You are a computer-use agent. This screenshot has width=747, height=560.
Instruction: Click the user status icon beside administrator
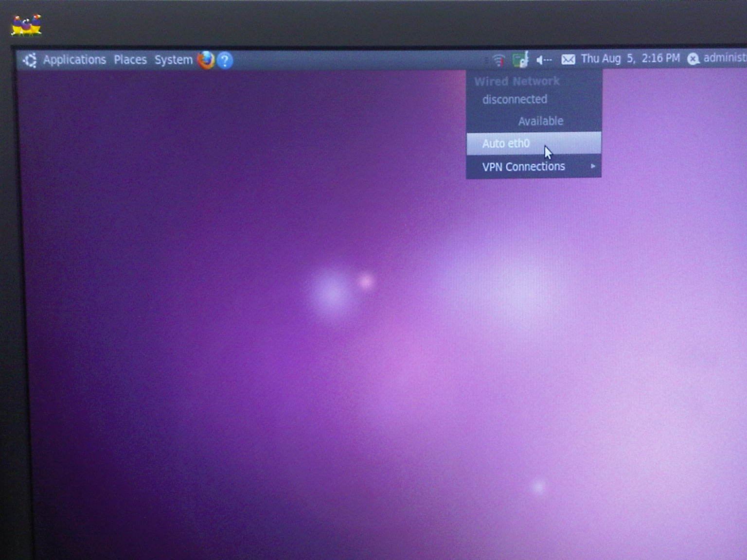693,59
